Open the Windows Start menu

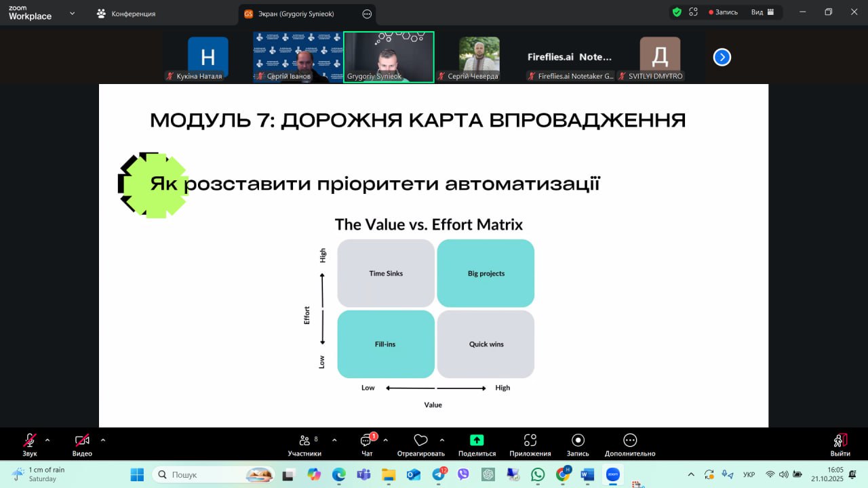tap(137, 474)
